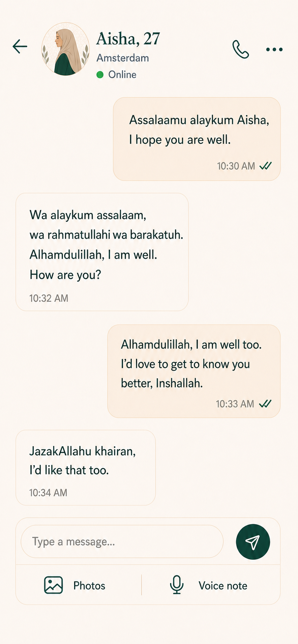The width and height of the screenshot is (298, 644).
Task: Select the Assalaamu alaykum Aisha message bubble
Action: tap(197, 139)
